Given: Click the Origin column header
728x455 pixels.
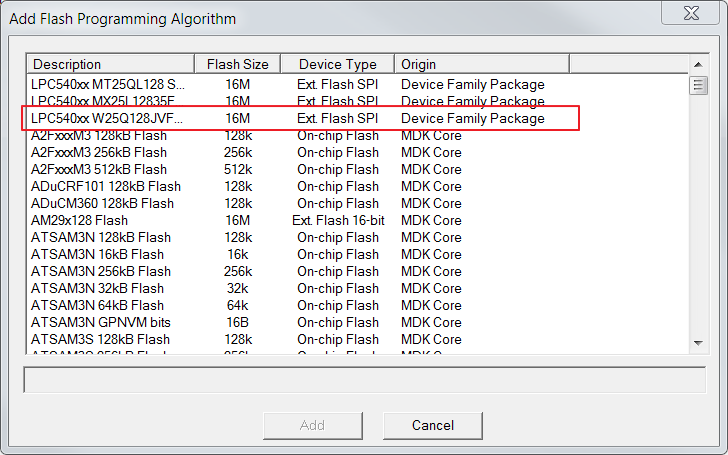Looking at the screenshot, I should pos(482,64).
